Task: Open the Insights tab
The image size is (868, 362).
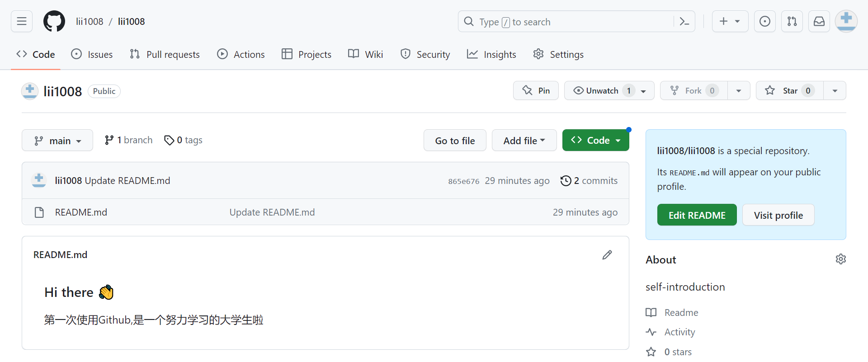Action: (491, 54)
